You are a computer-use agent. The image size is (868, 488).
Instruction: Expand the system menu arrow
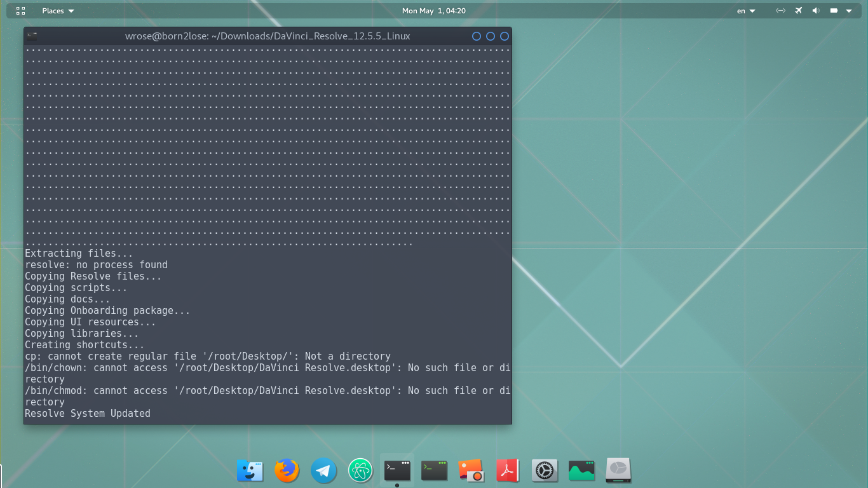(849, 11)
